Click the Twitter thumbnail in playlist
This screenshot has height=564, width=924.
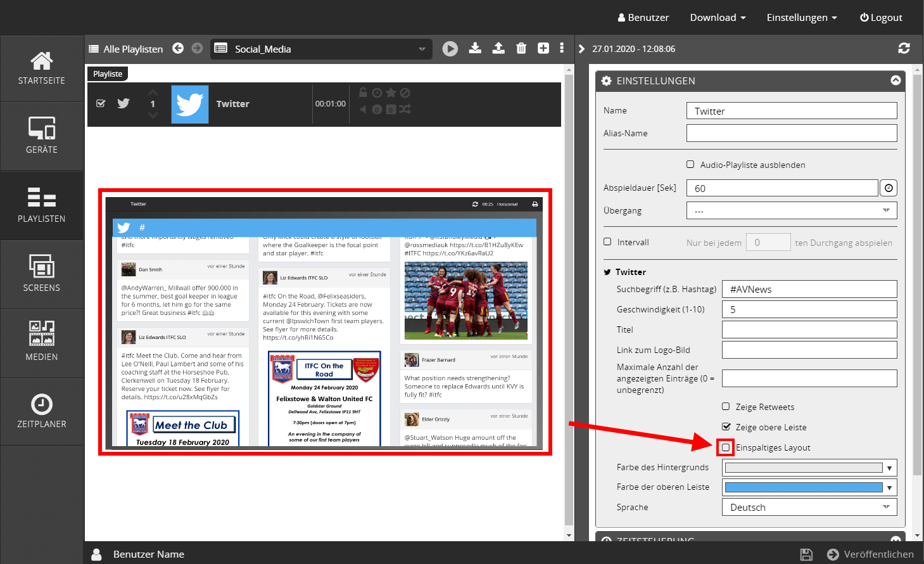pos(190,104)
